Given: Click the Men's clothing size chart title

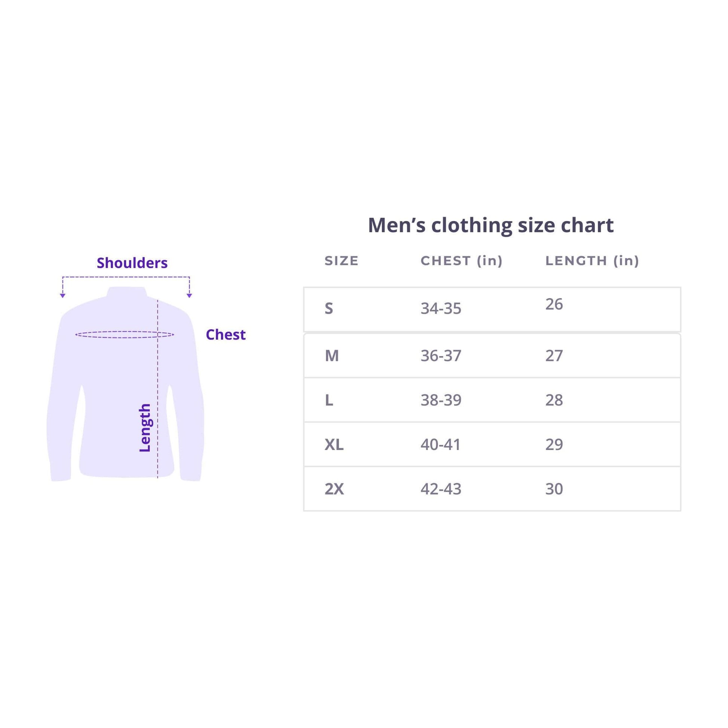Looking at the screenshot, I should click(x=490, y=225).
